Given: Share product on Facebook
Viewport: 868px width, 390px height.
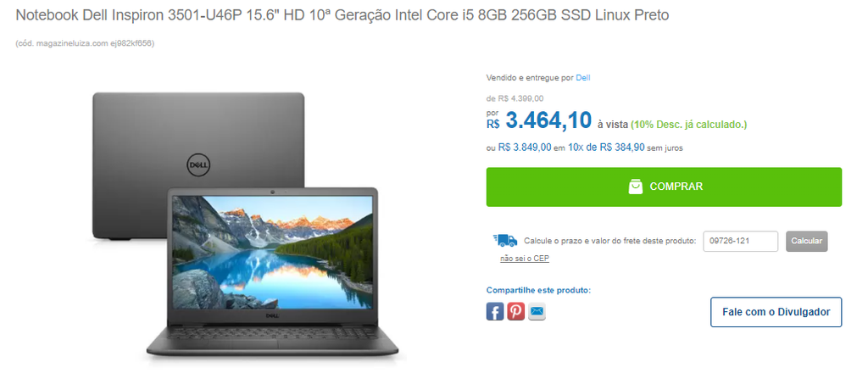Looking at the screenshot, I should click(495, 311).
